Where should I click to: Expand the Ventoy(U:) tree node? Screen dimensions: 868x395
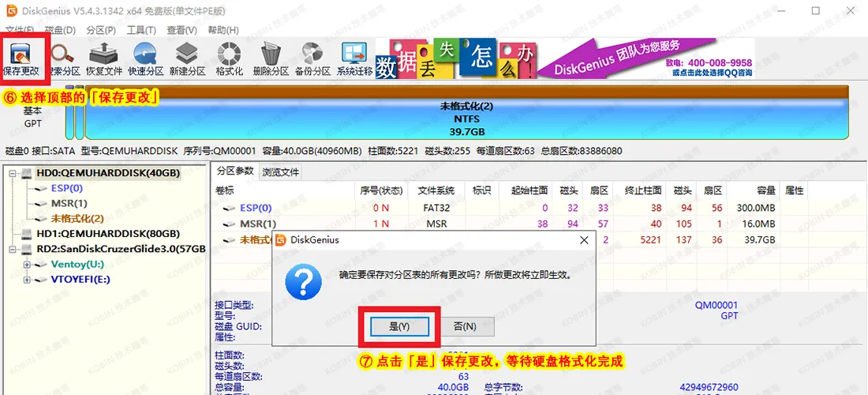[27, 265]
